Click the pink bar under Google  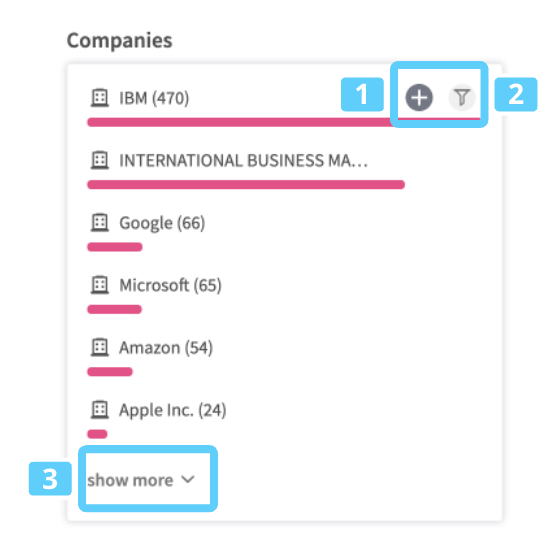coord(115,247)
